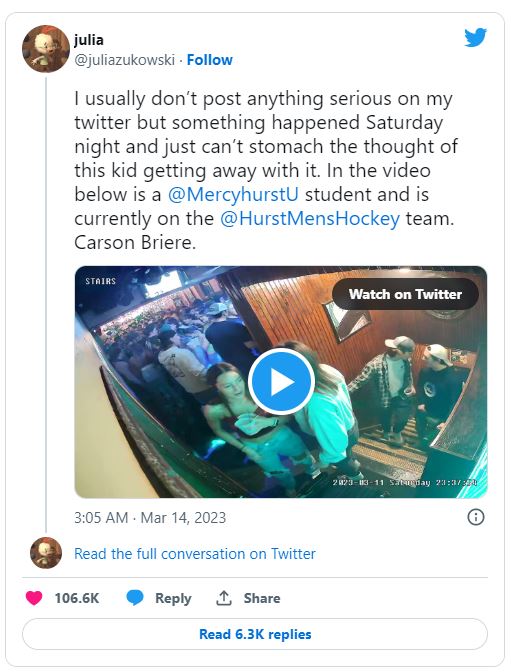Click julia's profile avatar at top
The image size is (513, 672).
pos(46,48)
